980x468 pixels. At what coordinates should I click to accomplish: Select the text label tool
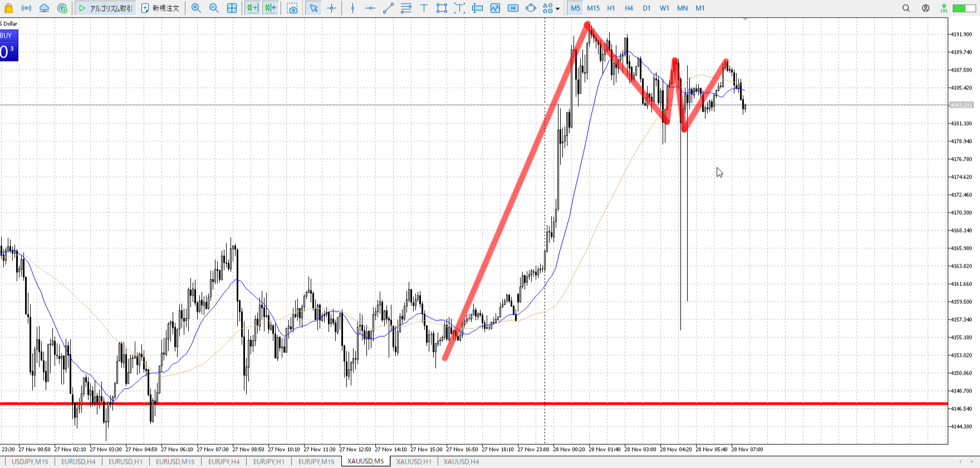pos(424,8)
